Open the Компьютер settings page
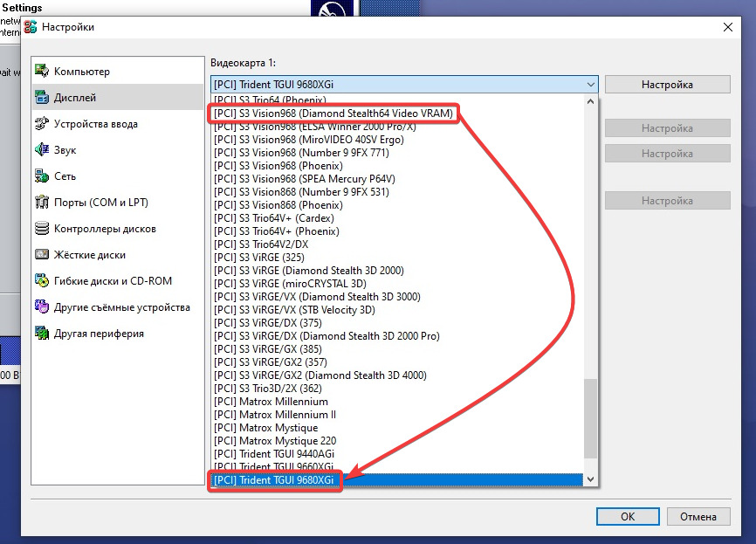756x544 pixels. pyautogui.click(x=118, y=71)
